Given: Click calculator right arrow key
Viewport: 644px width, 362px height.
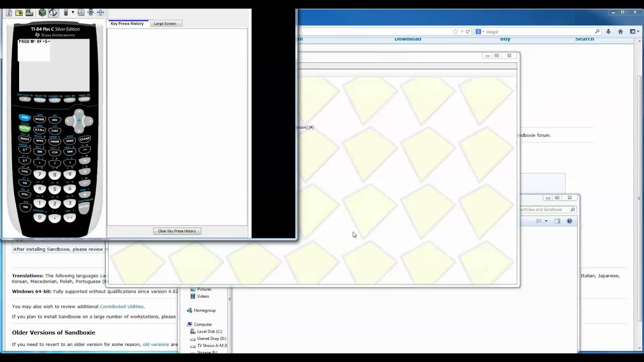Looking at the screenshot, I should pos(89,121).
